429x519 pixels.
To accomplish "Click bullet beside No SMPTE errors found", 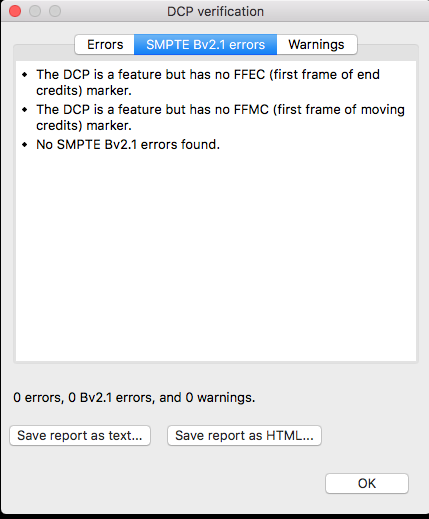I will coord(25,144).
